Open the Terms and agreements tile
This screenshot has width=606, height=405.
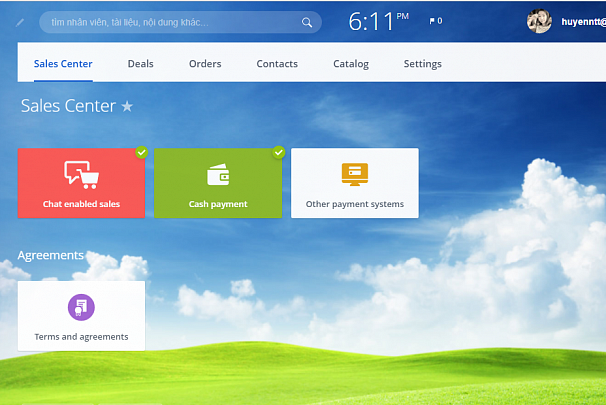point(81,316)
